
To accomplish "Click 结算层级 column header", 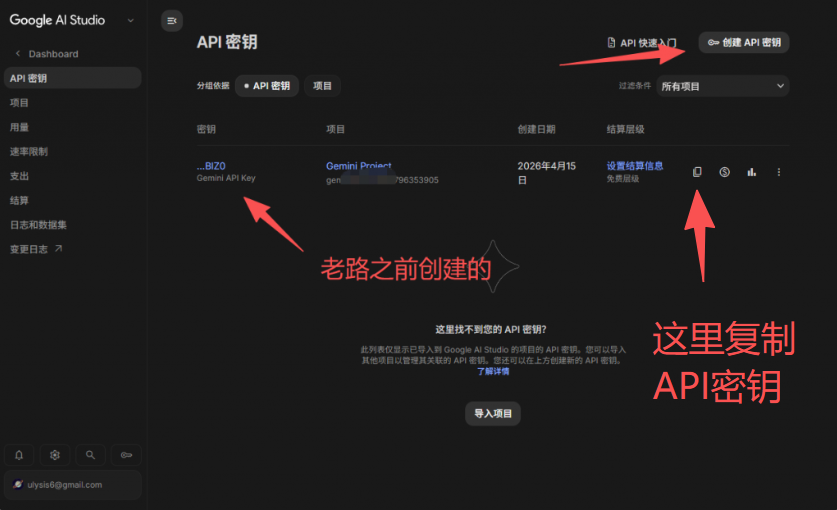I will (626, 129).
